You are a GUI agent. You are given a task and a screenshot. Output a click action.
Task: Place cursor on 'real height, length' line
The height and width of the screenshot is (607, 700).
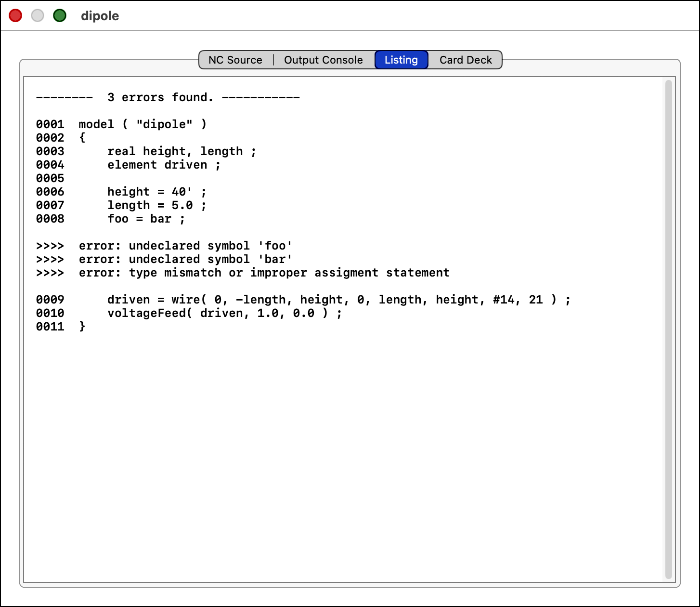click(x=181, y=151)
